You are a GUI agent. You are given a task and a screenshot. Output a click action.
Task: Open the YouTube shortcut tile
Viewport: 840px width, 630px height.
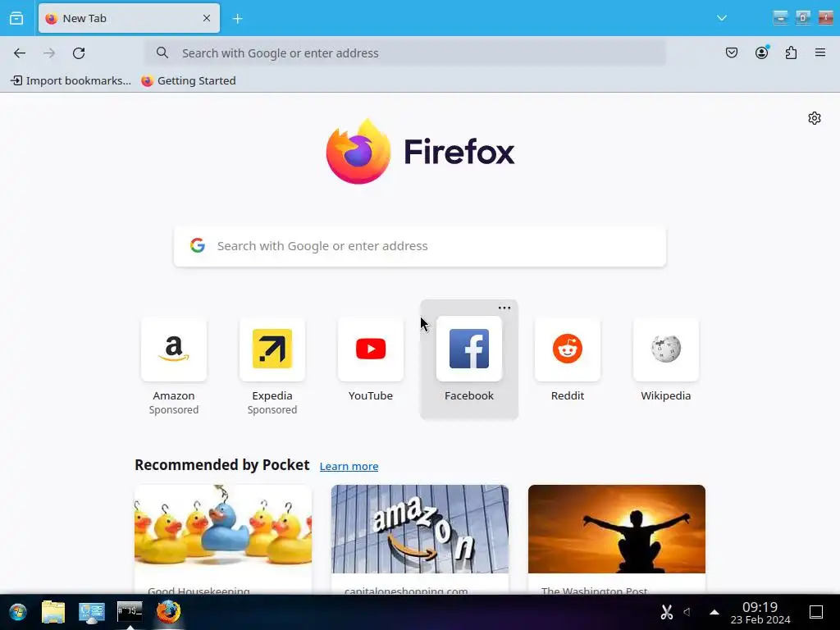point(371,349)
